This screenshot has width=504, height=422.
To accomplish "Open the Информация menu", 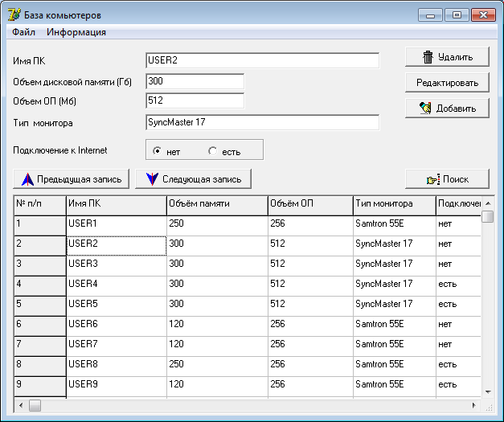I will [x=76, y=32].
